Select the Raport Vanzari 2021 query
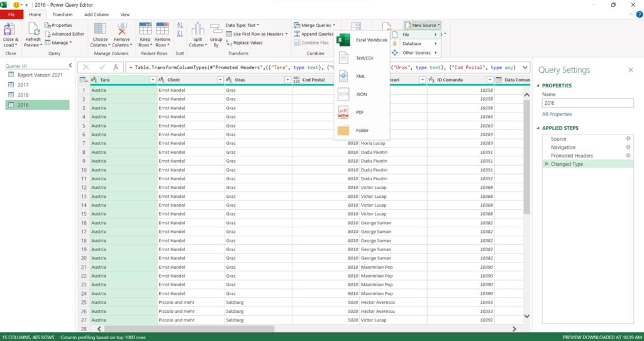The image size is (644, 341). click(x=37, y=75)
